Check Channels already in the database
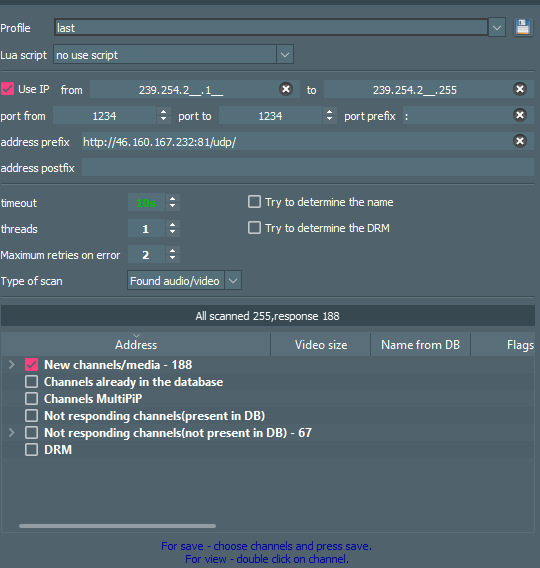 (x=32, y=381)
